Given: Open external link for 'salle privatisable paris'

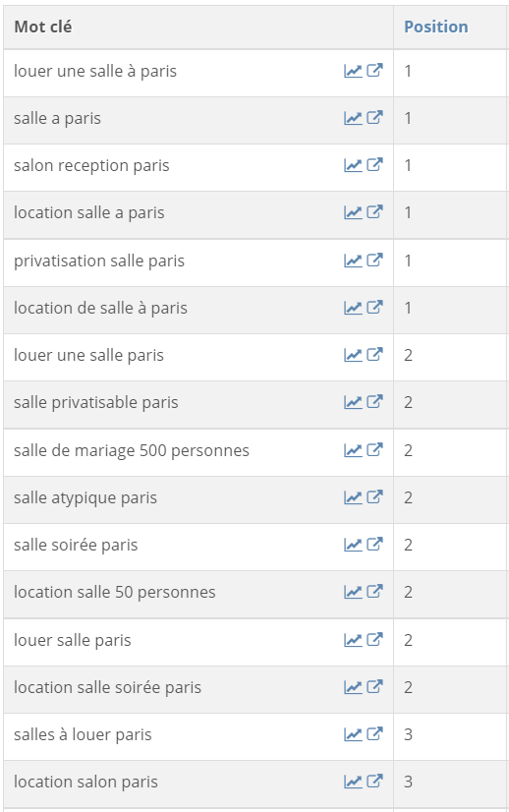Looking at the screenshot, I should [x=375, y=401].
